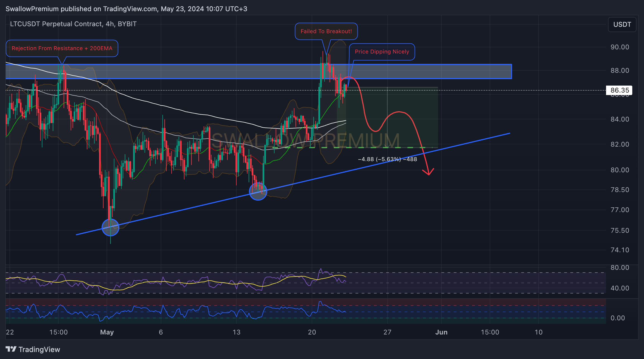
Task: Click the 74.10 price axis label
Action: click(x=620, y=250)
